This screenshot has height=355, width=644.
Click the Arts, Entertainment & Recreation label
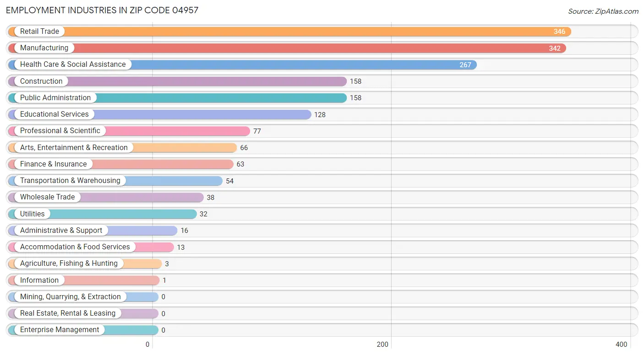click(74, 148)
